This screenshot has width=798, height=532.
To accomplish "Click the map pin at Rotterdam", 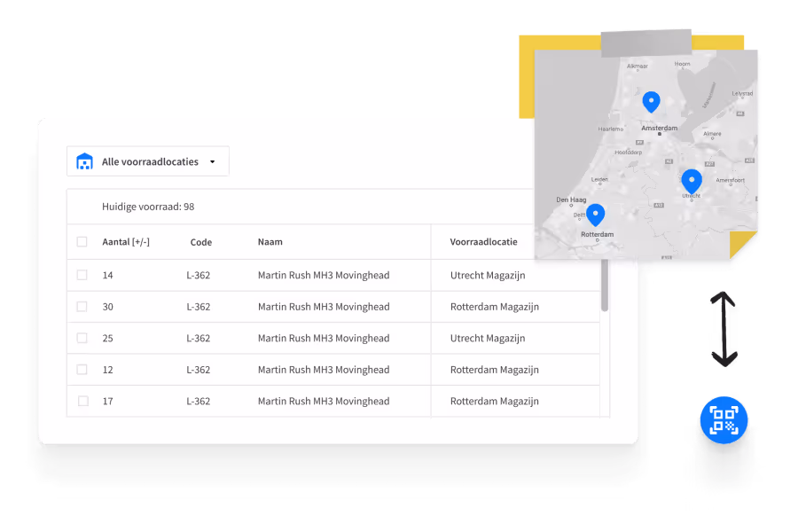I will click(596, 215).
